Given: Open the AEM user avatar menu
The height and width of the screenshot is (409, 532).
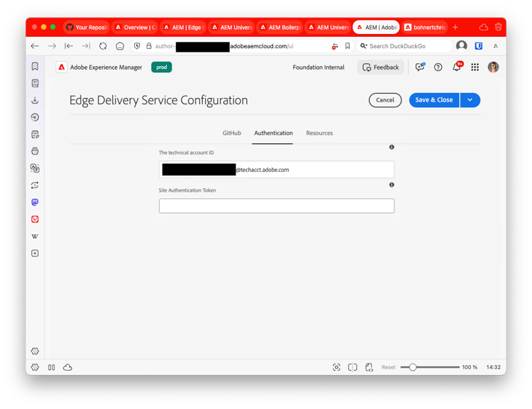Looking at the screenshot, I should pyautogui.click(x=493, y=67).
